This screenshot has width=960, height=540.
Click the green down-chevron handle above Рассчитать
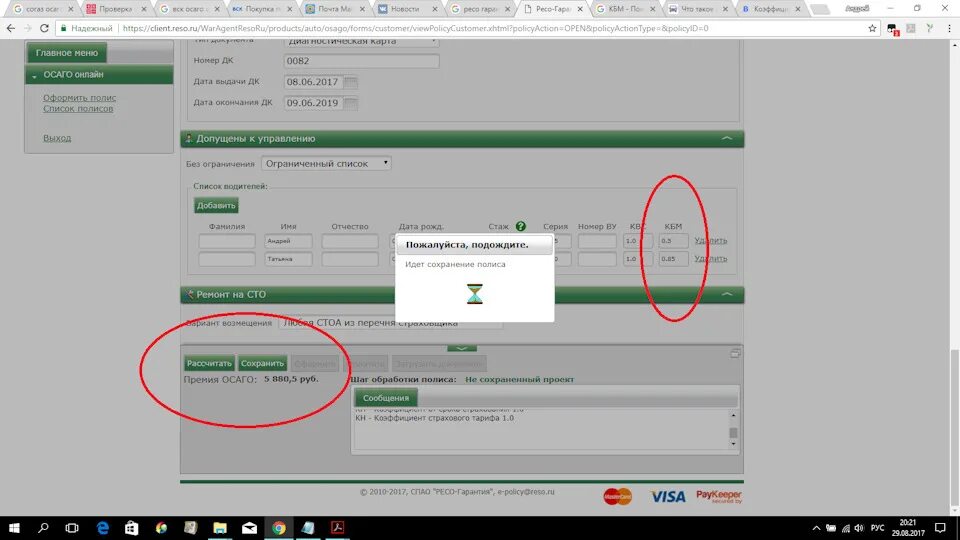click(x=462, y=348)
